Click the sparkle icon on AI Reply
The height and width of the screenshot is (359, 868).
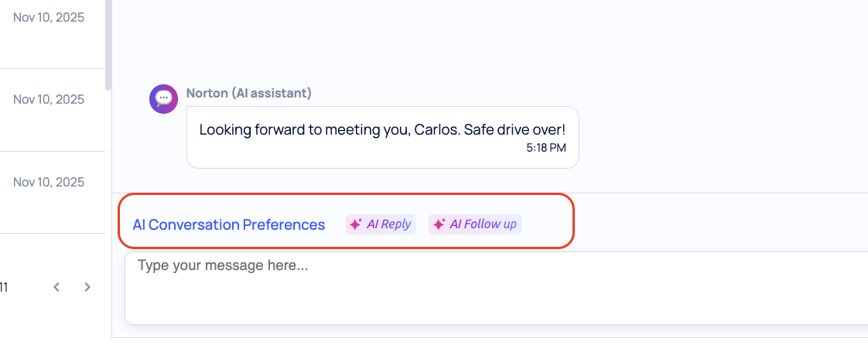coord(356,224)
